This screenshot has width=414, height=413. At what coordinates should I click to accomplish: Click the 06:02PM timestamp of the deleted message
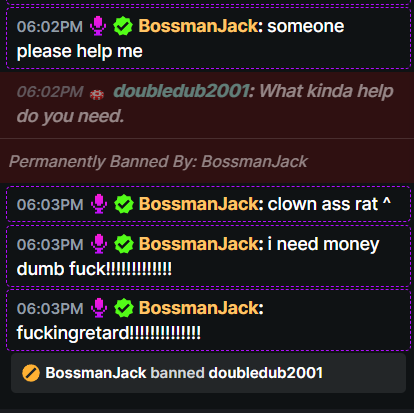[x=50, y=92]
